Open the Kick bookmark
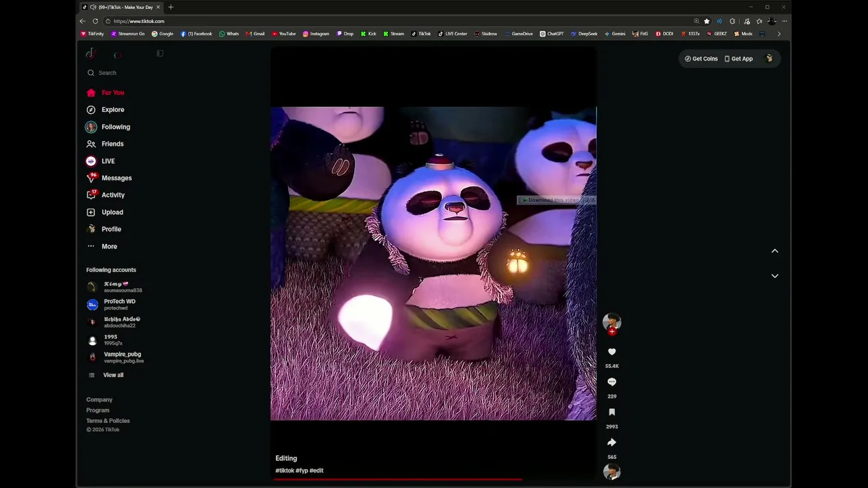This screenshot has height=488, width=868. point(368,34)
